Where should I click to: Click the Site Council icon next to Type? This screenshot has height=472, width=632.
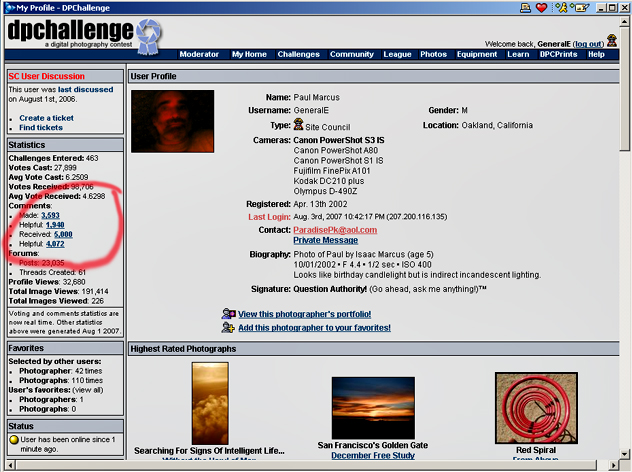[298, 124]
